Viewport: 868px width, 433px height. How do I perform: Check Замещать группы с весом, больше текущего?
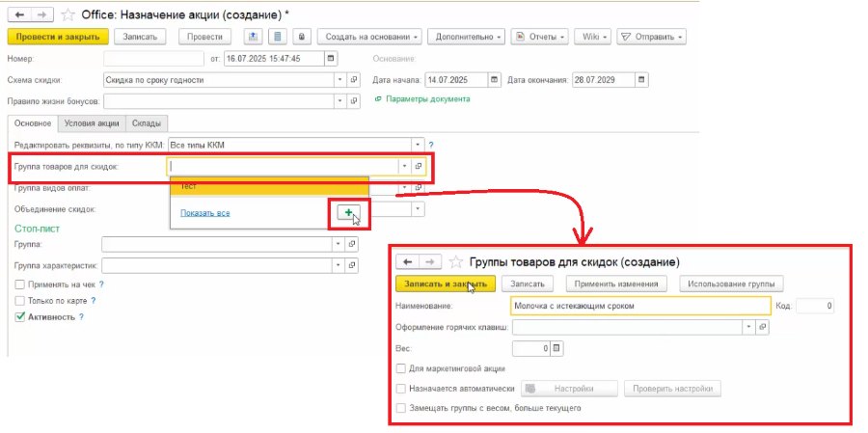coord(402,408)
